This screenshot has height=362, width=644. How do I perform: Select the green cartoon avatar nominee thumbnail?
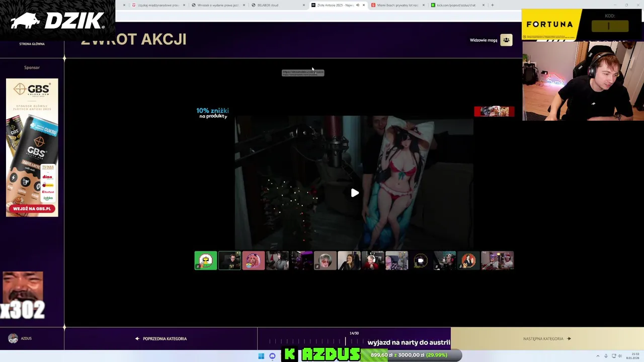point(206,260)
